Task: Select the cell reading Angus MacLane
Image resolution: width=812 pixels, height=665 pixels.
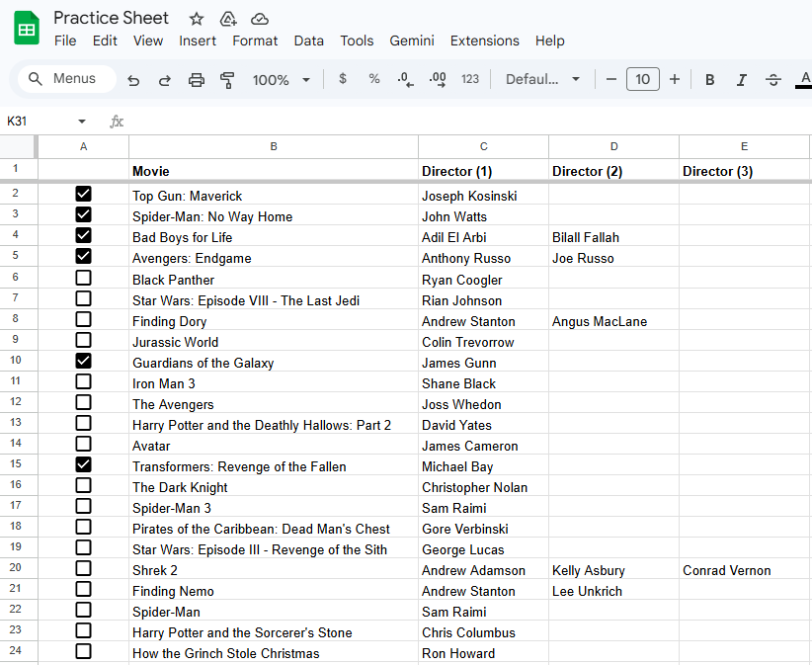Action: tap(613, 321)
